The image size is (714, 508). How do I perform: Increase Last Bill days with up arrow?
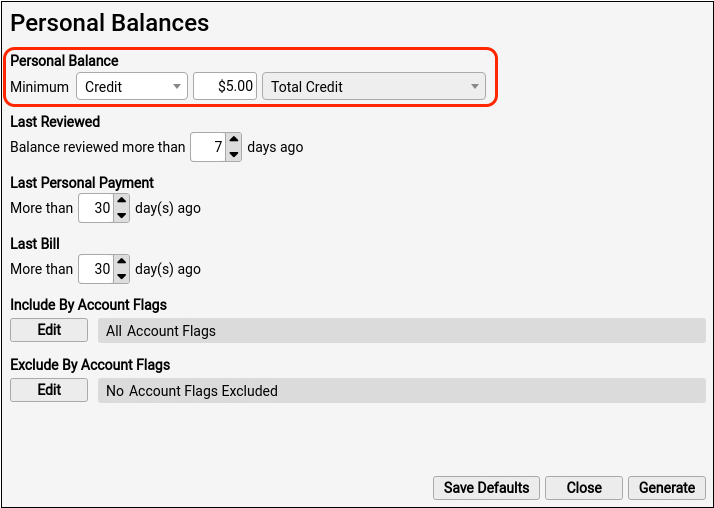pos(122,262)
